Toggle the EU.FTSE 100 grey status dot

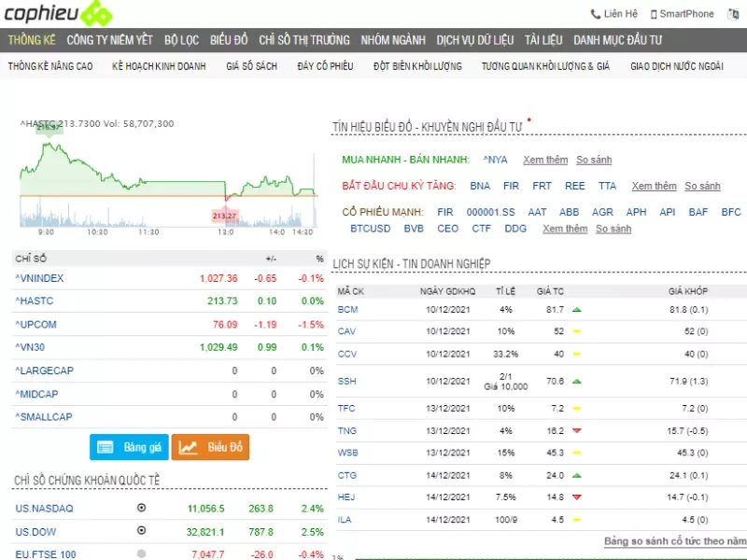pyautogui.click(x=141, y=553)
